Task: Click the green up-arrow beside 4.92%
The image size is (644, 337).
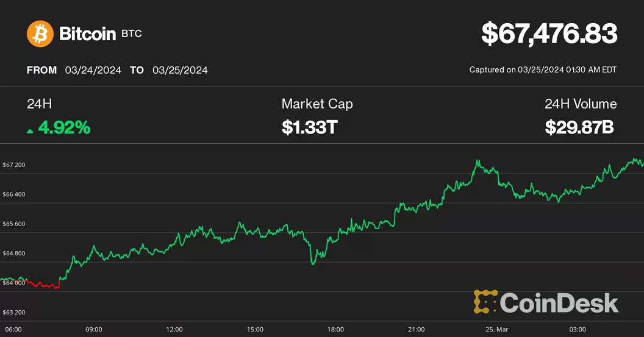Action: click(x=30, y=130)
